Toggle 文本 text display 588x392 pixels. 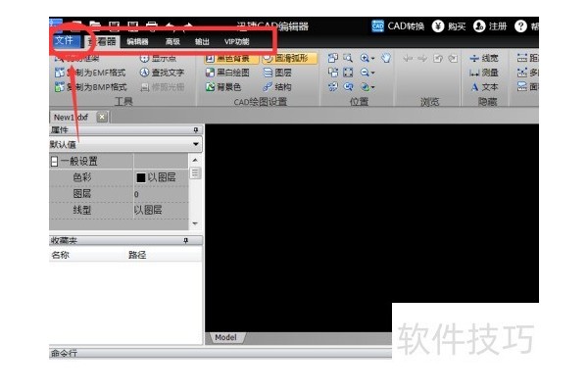point(484,87)
